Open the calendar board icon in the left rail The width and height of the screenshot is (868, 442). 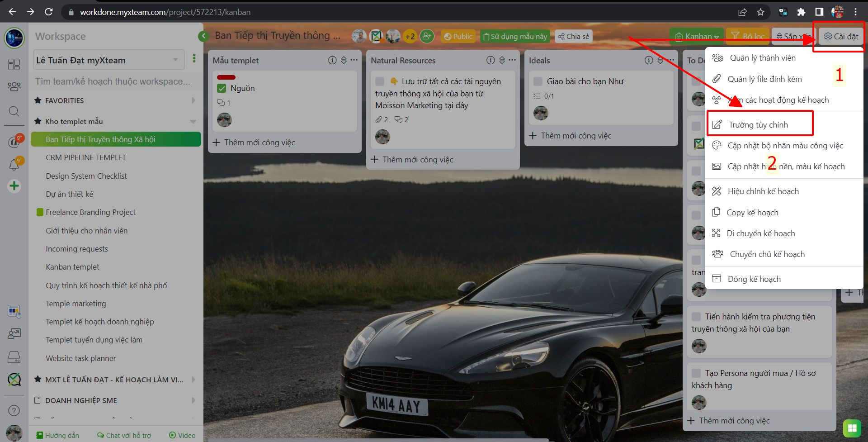click(14, 311)
